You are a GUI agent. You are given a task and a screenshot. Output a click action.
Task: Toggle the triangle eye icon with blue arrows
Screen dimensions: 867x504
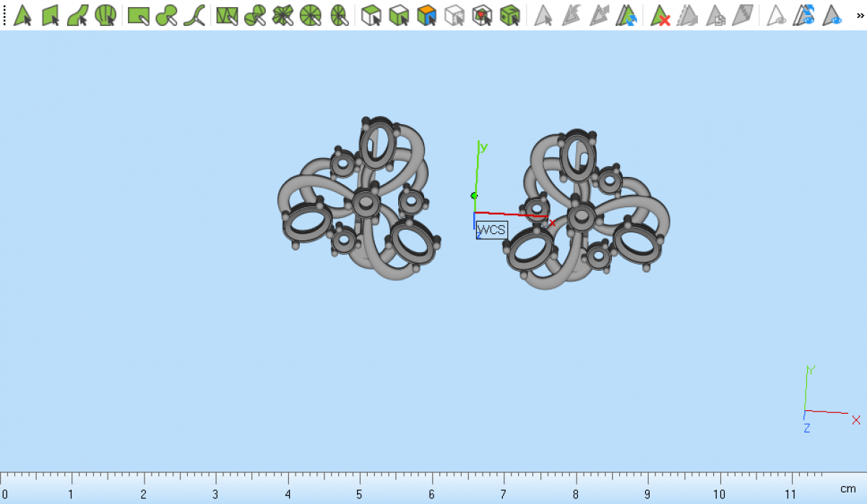(804, 14)
